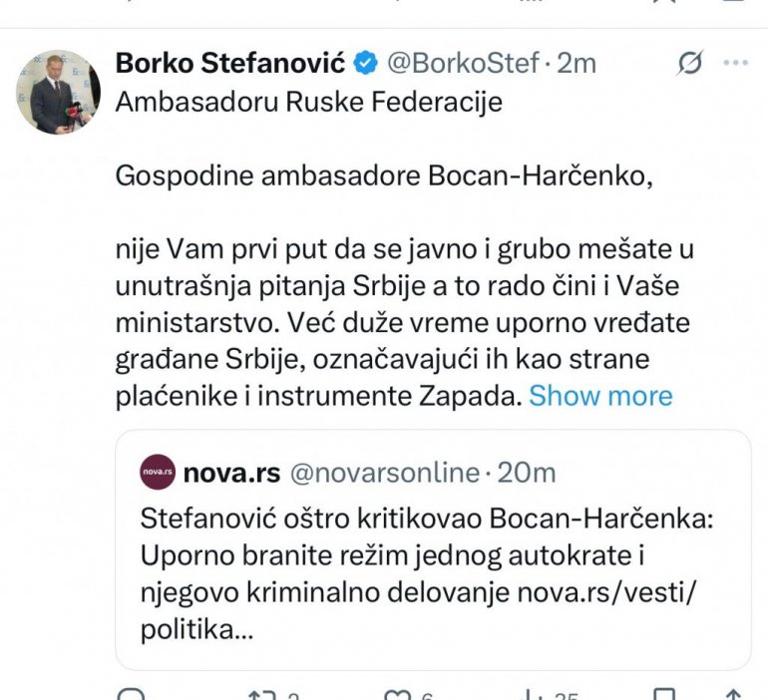768x700 pixels.
Task: Click the repost arrows icon
Action: pos(262,695)
